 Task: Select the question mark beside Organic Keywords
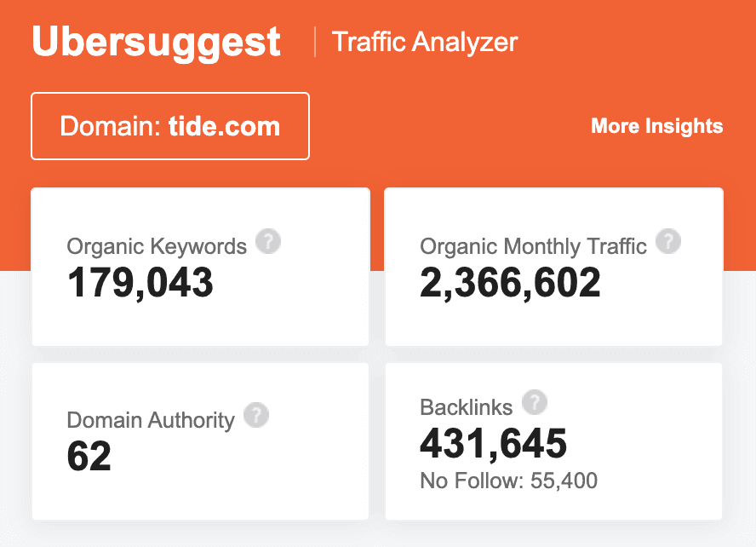click(269, 243)
